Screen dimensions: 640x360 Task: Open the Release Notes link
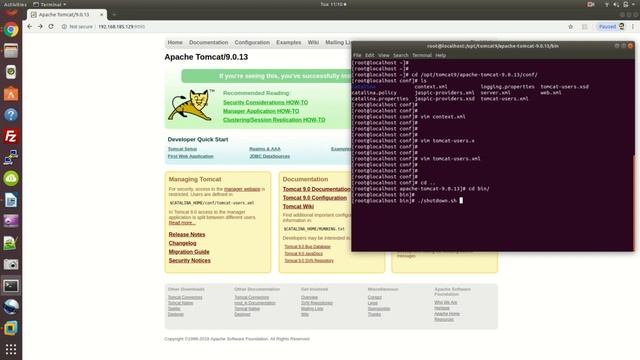pos(187,234)
